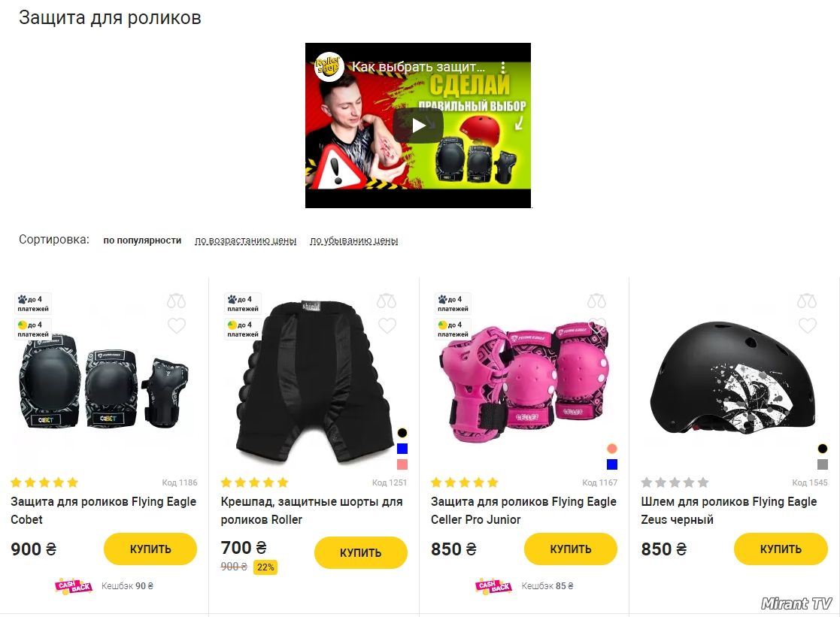Image resolution: width=840 pixels, height=617 pixels.
Task: Buy the Roller crashpad shorts
Action: point(360,552)
